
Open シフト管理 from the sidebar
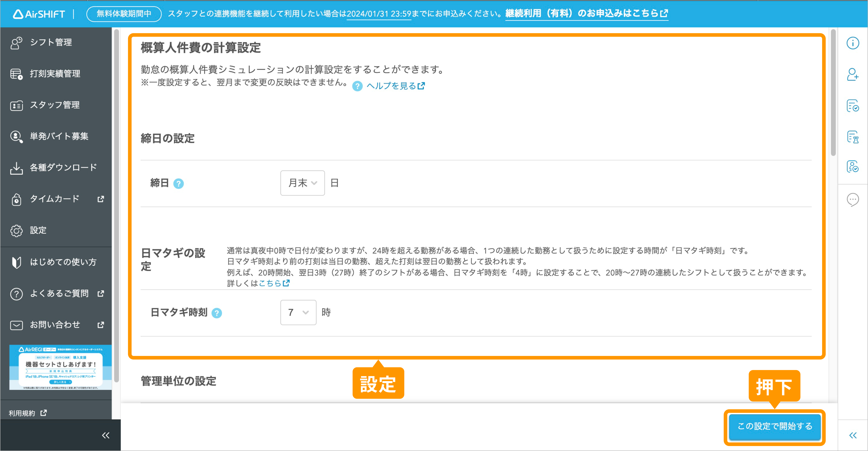coord(51,42)
